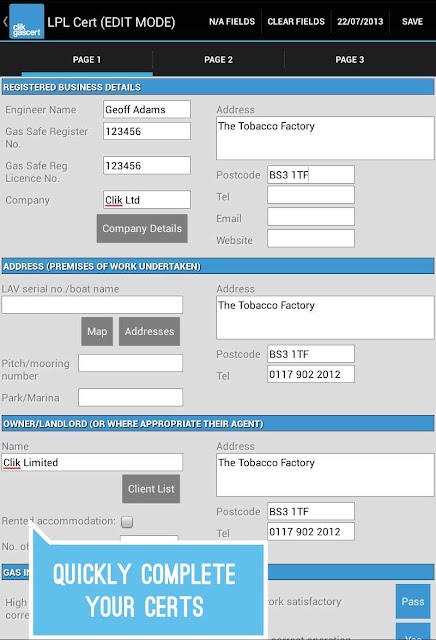The height and width of the screenshot is (640, 436).
Task: Go to the PAGE 1 tab
Action: tap(87, 60)
